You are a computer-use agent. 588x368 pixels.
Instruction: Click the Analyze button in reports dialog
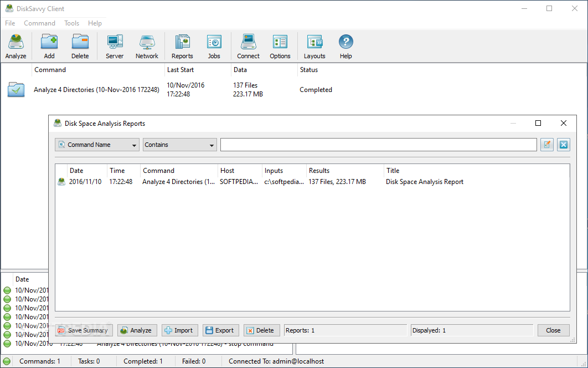[x=137, y=330]
